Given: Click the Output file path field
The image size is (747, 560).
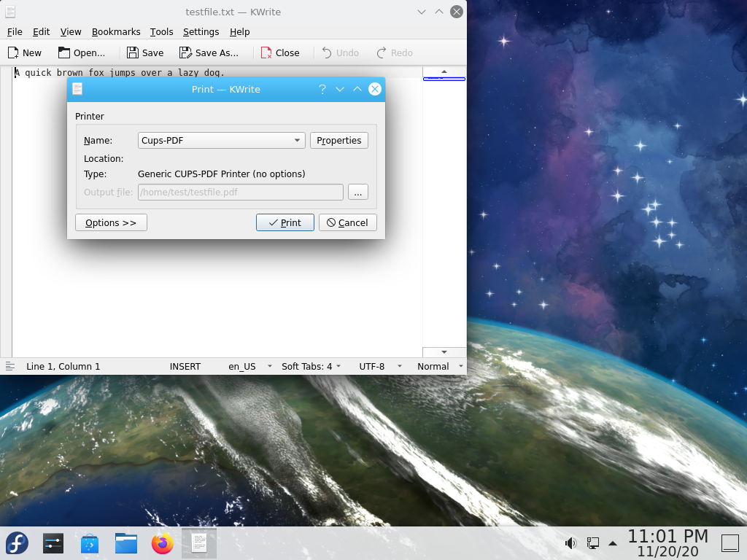Looking at the screenshot, I should coord(241,192).
